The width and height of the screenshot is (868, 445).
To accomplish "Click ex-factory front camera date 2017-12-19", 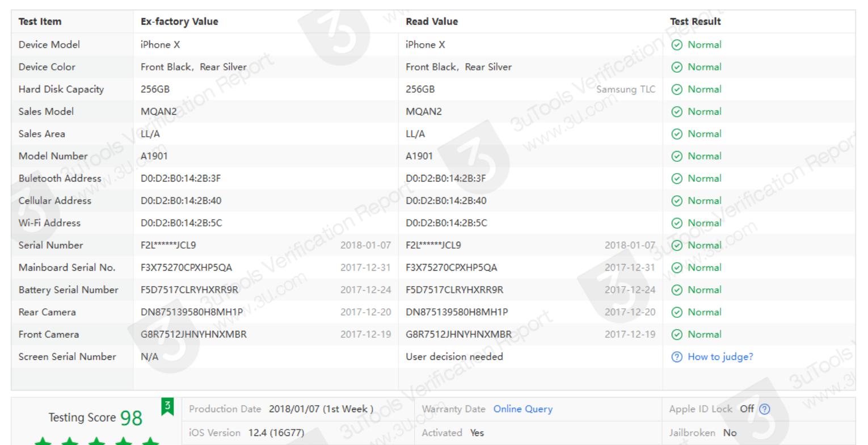I will point(366,334).
